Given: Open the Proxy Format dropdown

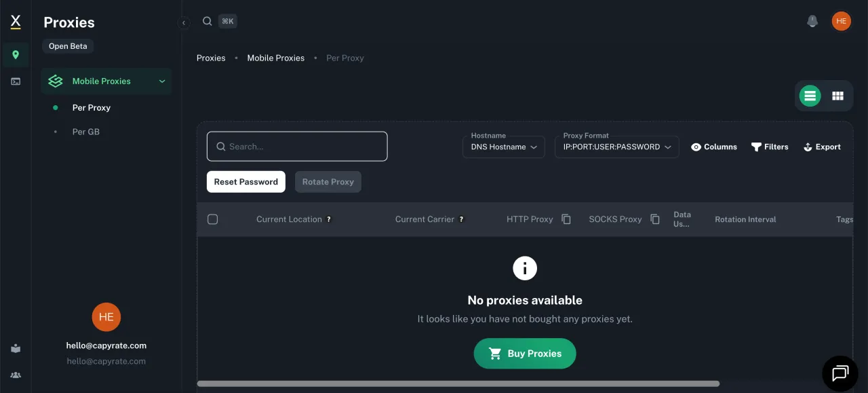Looking at the screenshot, I should coord(616,147).
